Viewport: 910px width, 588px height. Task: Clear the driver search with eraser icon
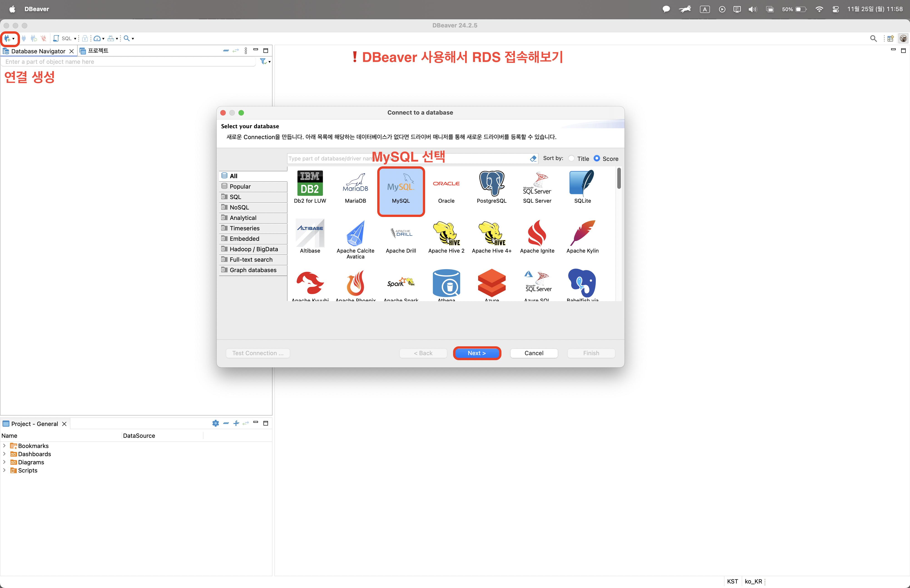(533, 158)
